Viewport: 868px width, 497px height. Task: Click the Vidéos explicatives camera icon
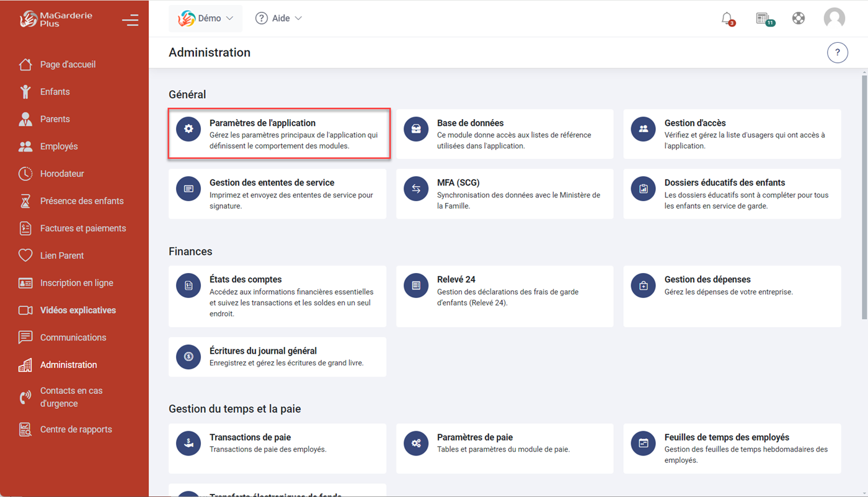(25, 310)
